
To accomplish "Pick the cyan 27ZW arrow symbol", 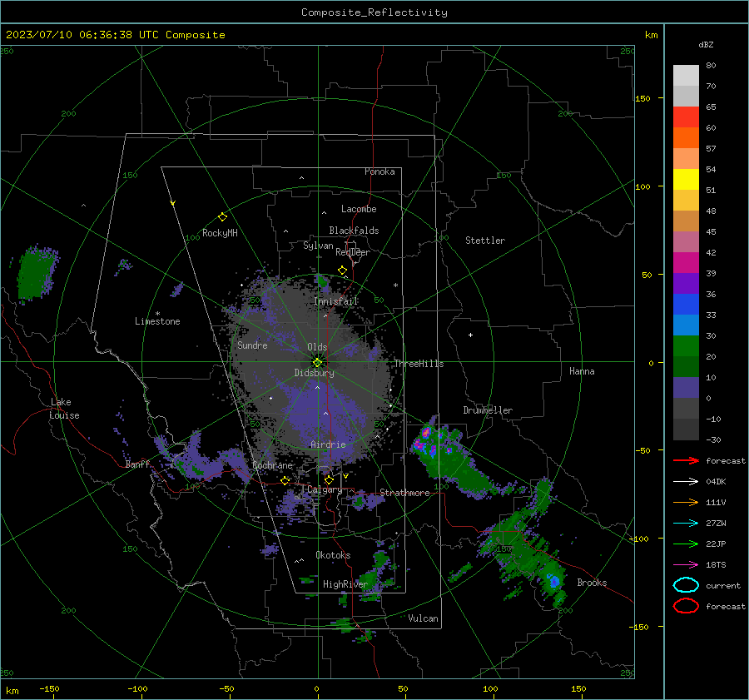I will (686, 524).
